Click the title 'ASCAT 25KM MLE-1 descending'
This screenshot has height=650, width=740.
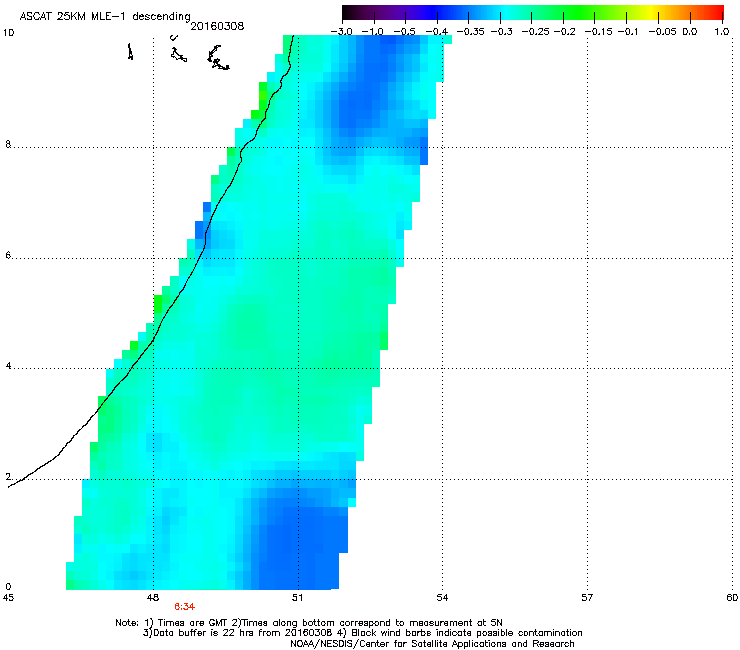click(105, 17)
